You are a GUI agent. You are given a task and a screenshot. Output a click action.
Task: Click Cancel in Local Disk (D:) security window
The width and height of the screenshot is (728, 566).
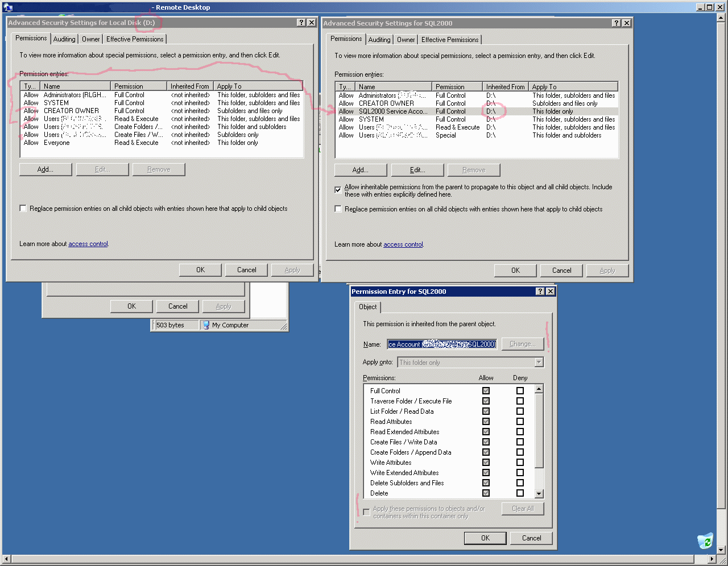click(247, 270)
